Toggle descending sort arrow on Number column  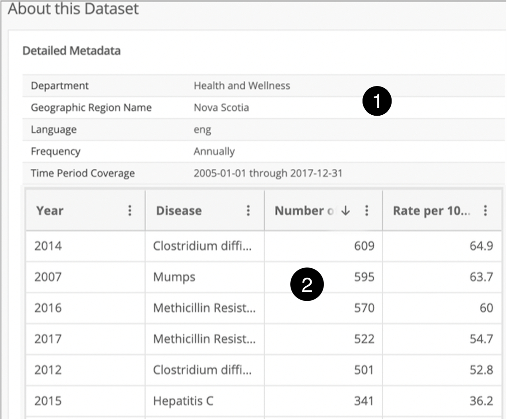[345, 211]
